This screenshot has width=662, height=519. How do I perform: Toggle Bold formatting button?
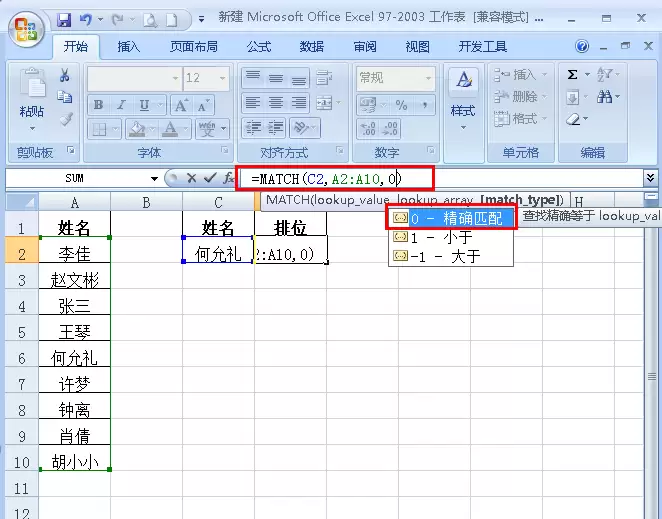point(99,105)
